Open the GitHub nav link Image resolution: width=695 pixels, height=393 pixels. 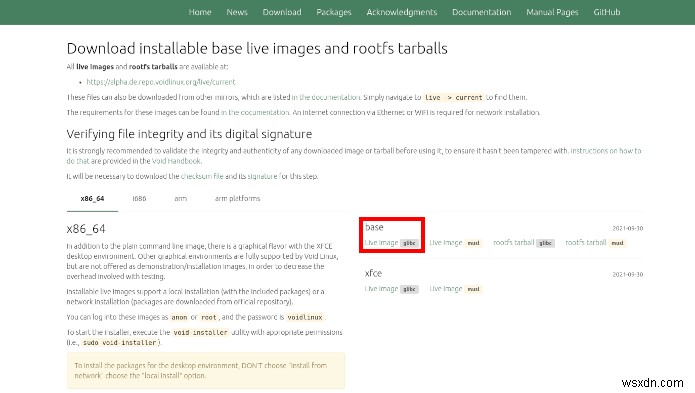[x=607, y=12]
